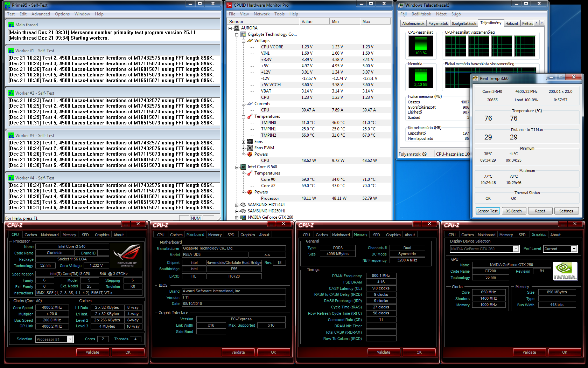
Task: Click Validate in the Mainboard CPU-Z window
Action: tap(238, 352)
